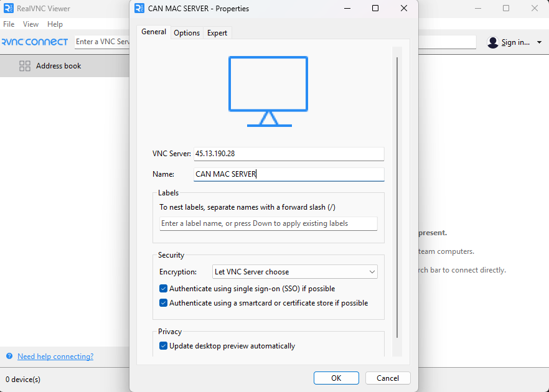
Task: Click the label name input field
Action: click(x=268, y=223)
